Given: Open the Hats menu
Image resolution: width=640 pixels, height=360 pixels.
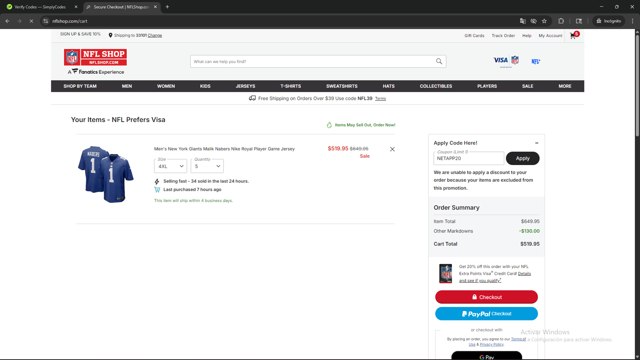Looking at the screenshot, I should (x=389, y=86).
